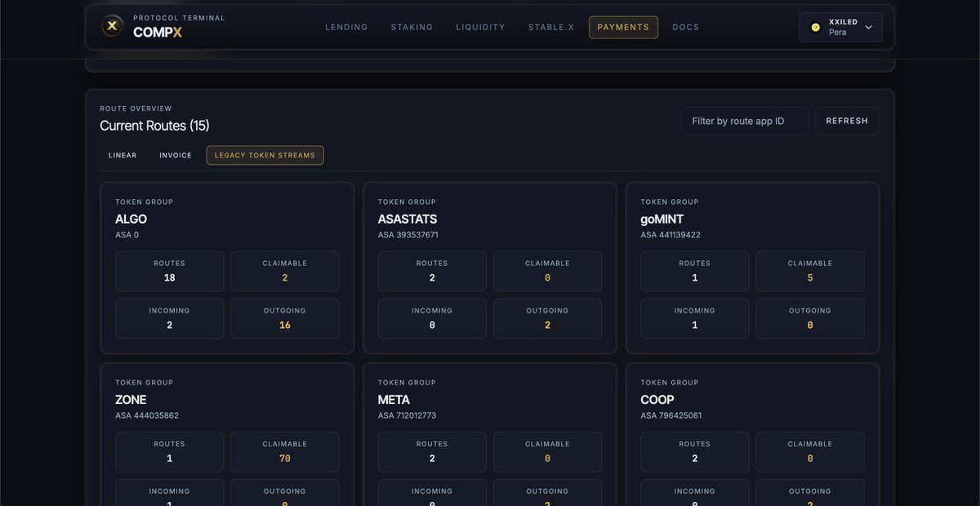Click the META Claimable stat box

click(547, 452)
